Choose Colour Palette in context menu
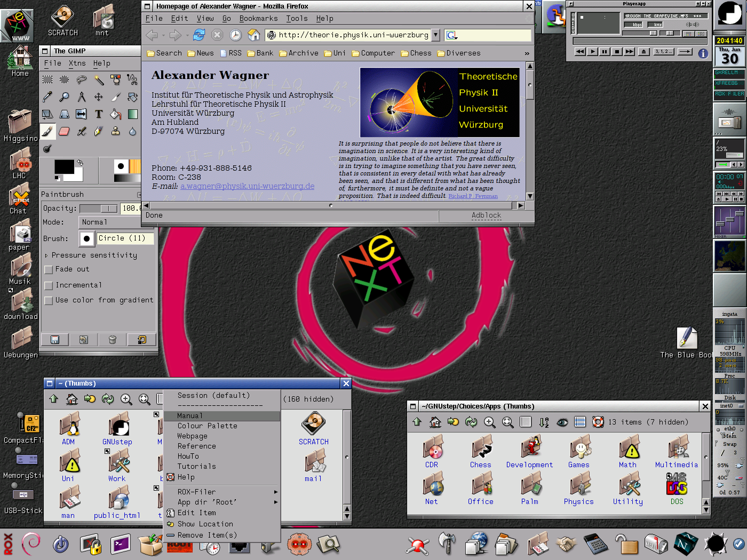 pos(208,426)
